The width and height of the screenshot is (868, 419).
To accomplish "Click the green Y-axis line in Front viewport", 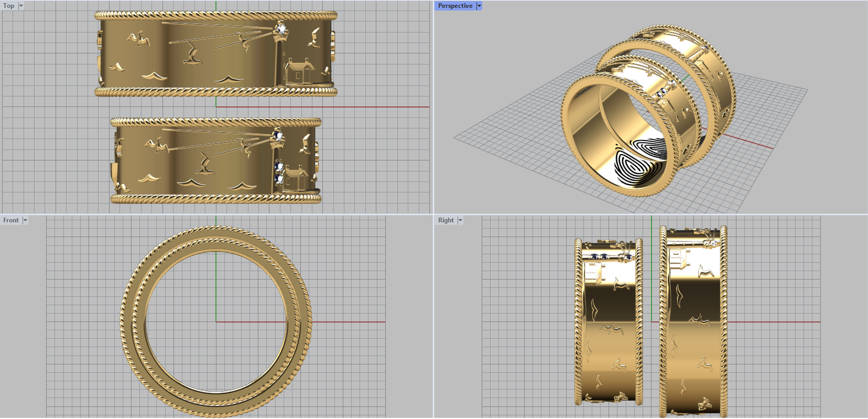I will tap(216, 282).
